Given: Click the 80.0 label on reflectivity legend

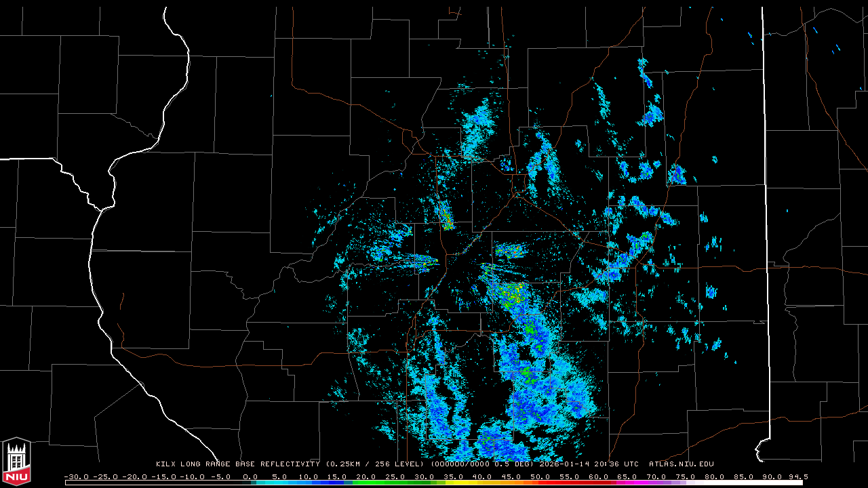Looking at the screenshot, I should tap(715, 476).
